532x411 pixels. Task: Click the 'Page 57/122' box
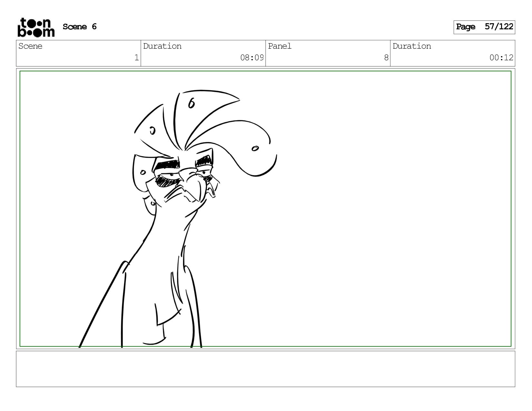pos(484,27)
